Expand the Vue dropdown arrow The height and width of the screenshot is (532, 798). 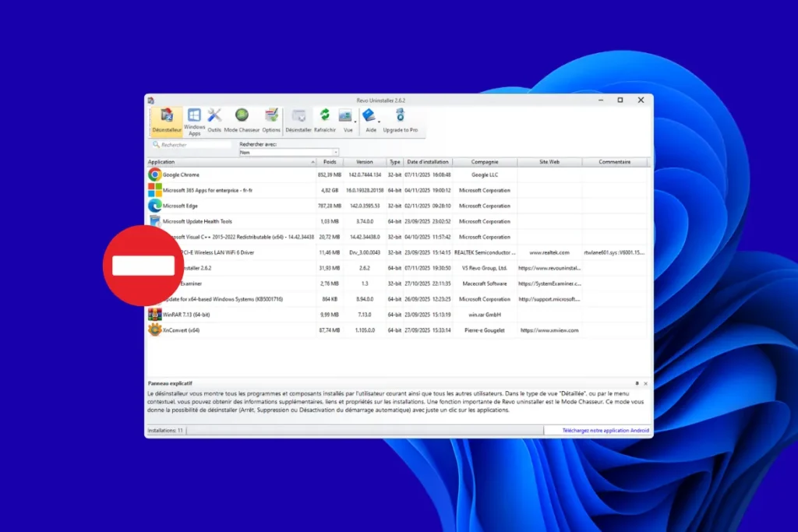355,122
